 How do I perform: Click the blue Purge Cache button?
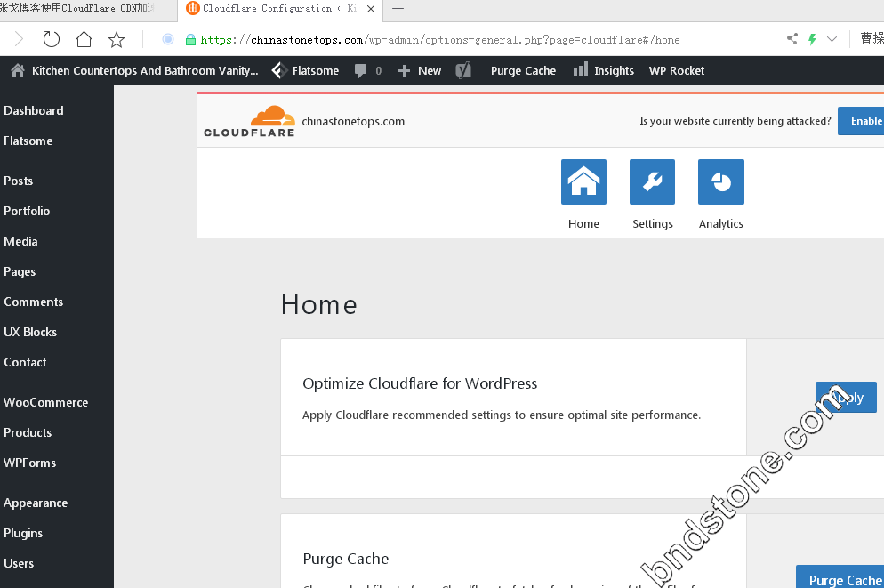(x=840, y=576)
